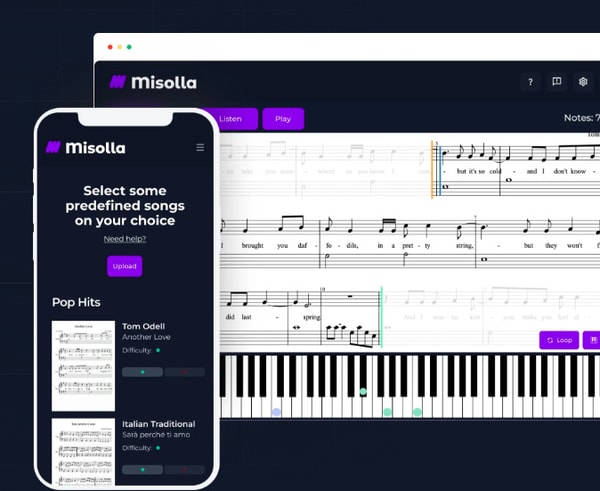600x491 pixels.
Task: Select green difficulty for Sarà perché ti amo
Action: pos(142,469)
